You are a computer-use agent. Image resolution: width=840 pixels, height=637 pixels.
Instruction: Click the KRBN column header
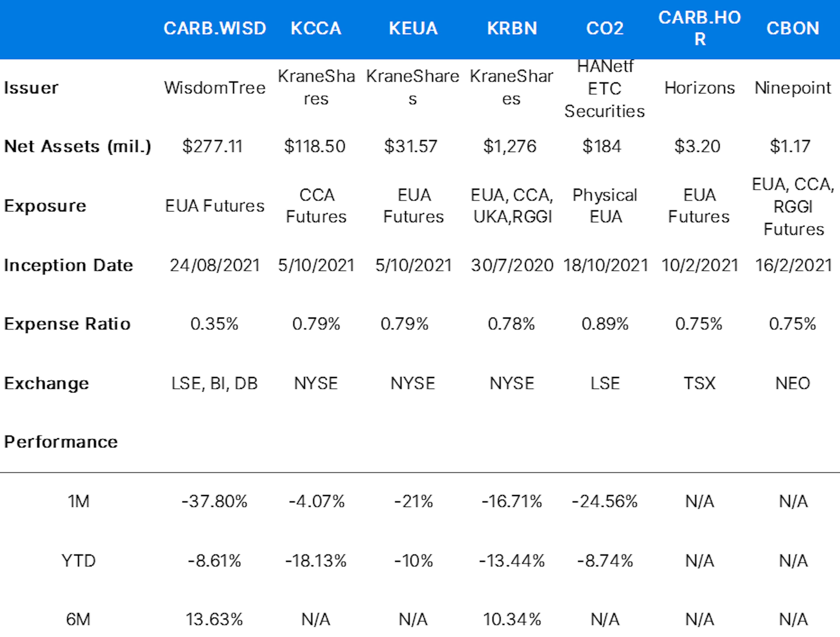pyautogui.click(x=512, y=28)
